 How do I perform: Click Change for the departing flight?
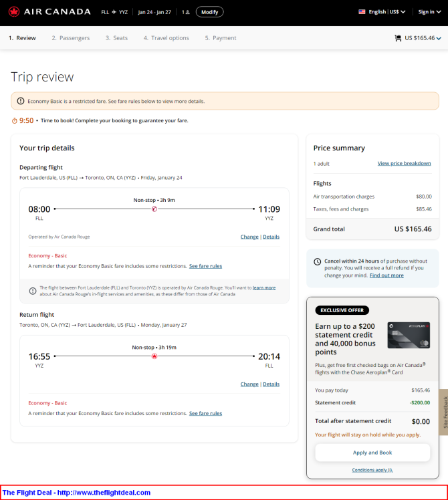[249, 237]
